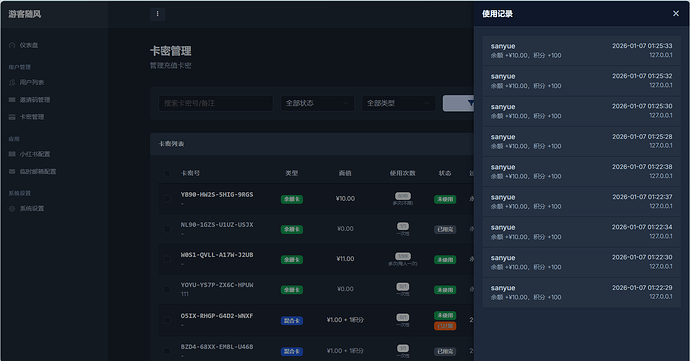Click the 使用记录 drawer title

(497, 14)
